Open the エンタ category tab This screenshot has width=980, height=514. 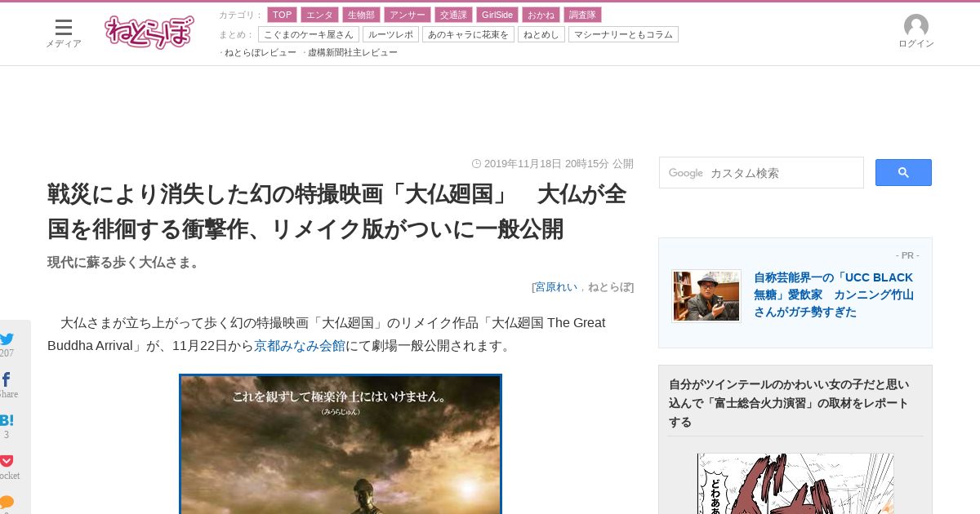click(x=319, y=15)
